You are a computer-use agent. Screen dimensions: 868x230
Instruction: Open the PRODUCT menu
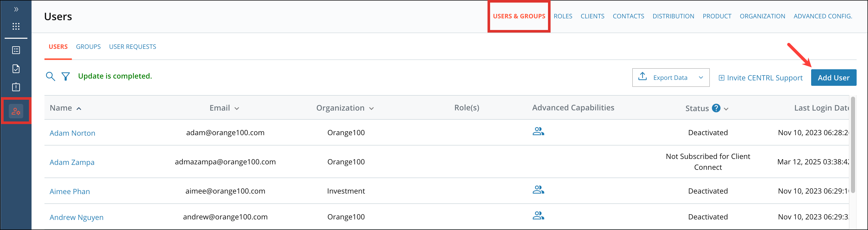tap(717, 16)
